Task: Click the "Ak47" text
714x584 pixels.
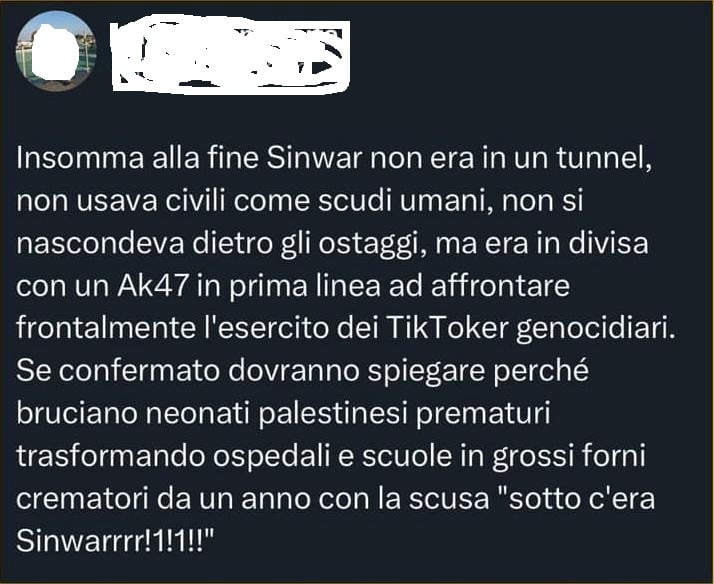Action: (x=153, y=286)
